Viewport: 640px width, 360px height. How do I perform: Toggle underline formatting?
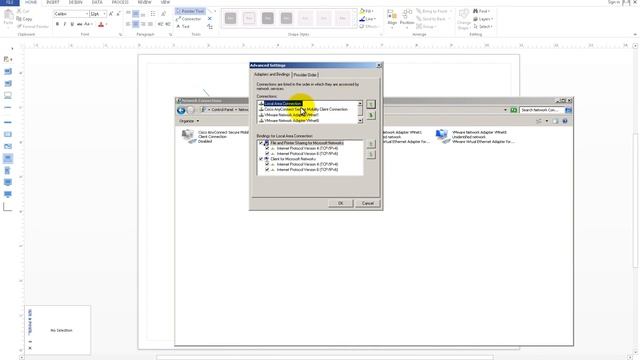72,24
